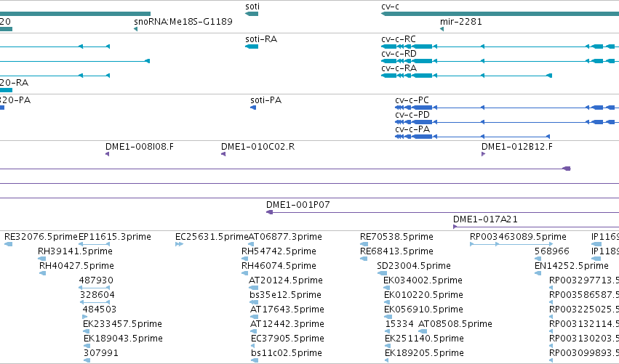Screen dimensions: 619x364
Task: Click the EC25631.5prime EST
Action: (179, 245)
